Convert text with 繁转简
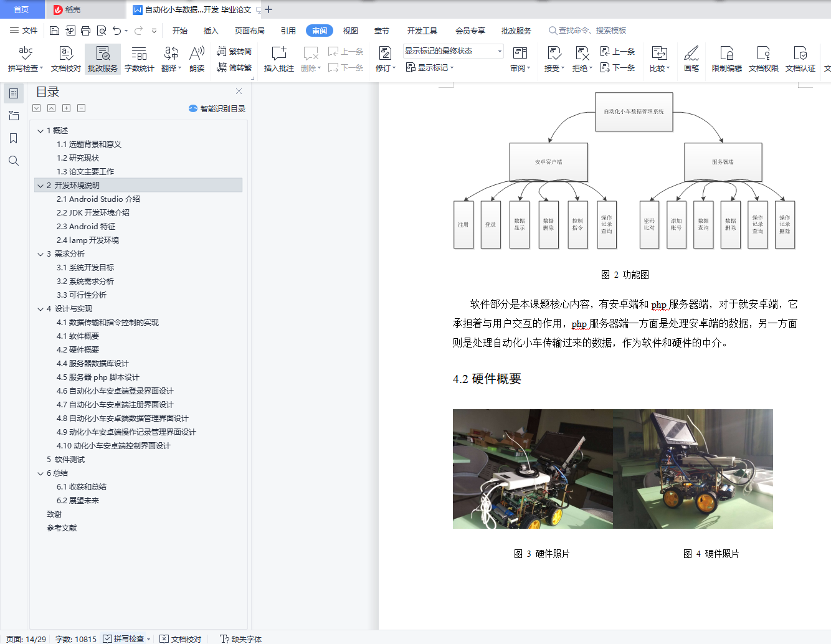This screenshot has height=644, width=831. (234, 52)
